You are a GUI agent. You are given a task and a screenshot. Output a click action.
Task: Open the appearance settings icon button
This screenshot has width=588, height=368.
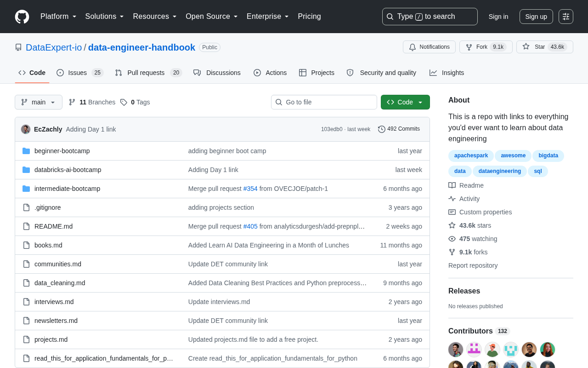pyautogui.click(x=566, y=17)
